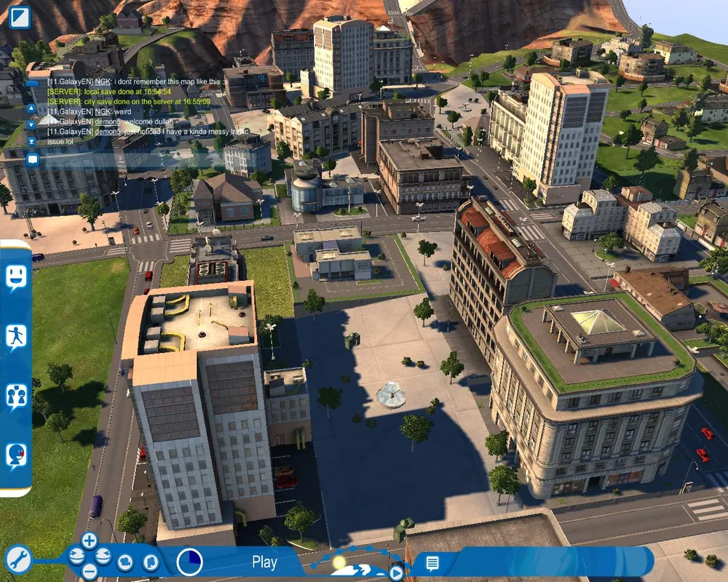Click the sun on the day-night arc
The width and height of the screenshot is (728, 582).
tap(339, 562)
